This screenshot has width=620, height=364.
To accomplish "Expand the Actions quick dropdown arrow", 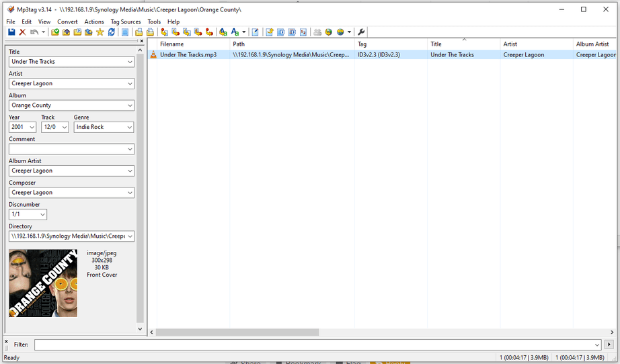I will tap(243, 32).
